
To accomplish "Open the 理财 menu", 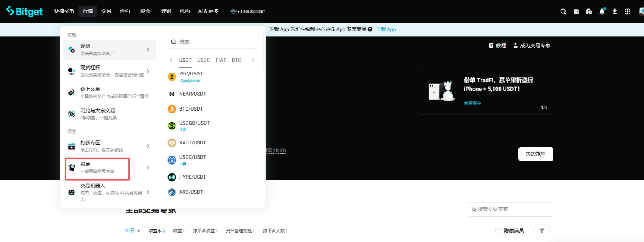I will point(166,11).
